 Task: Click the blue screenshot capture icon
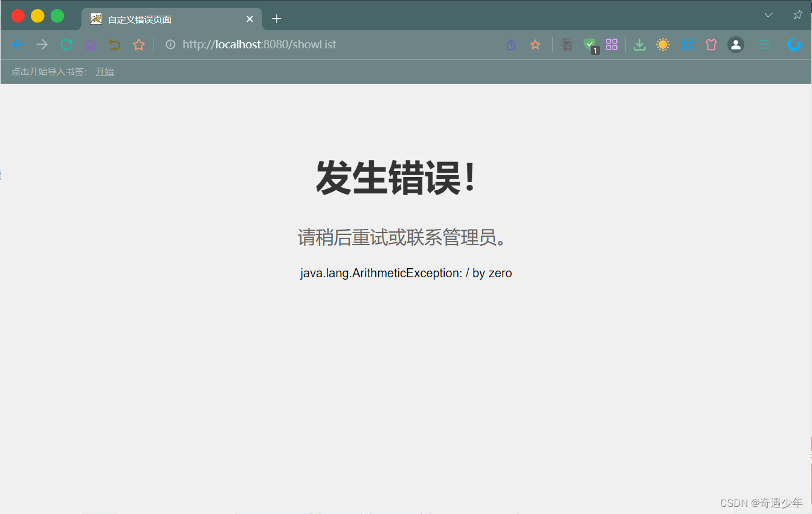687,45
